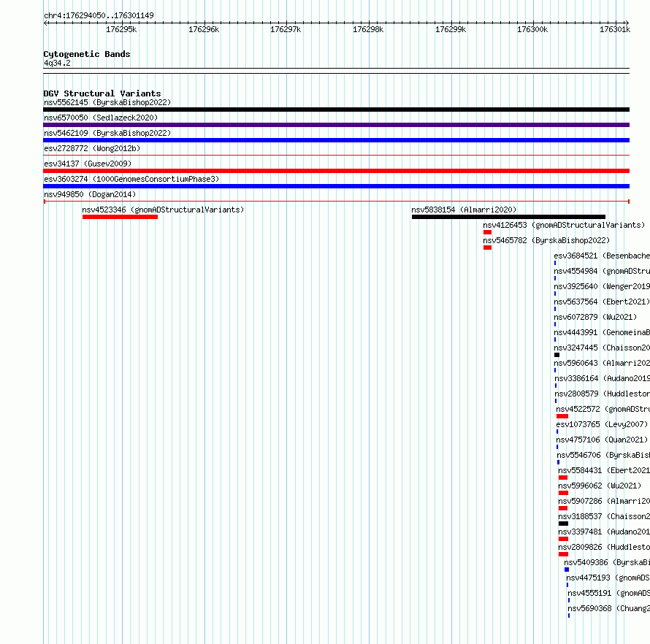Viewport: 650px width, 644px height.
Task: Open variant nsv4523346 (gnomADStructuralVariants) label
Action: click(x=163, y=210)
